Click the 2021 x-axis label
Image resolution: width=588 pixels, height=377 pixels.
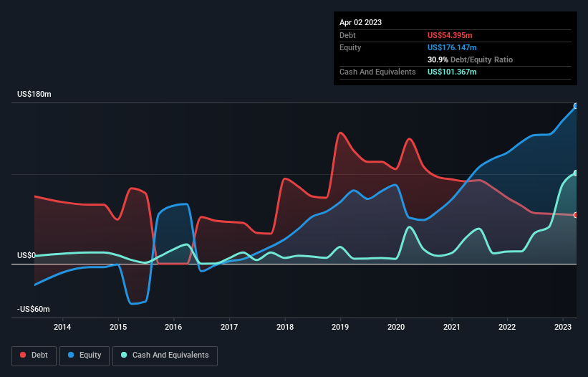tap(451, 327)
